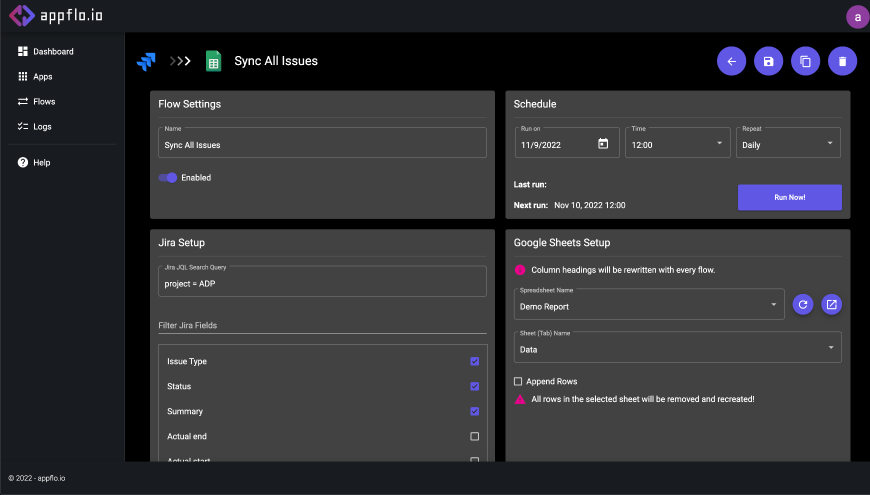Check the Actual end field
The width and height of the screenshot is (870, 495).
[474, 436]
